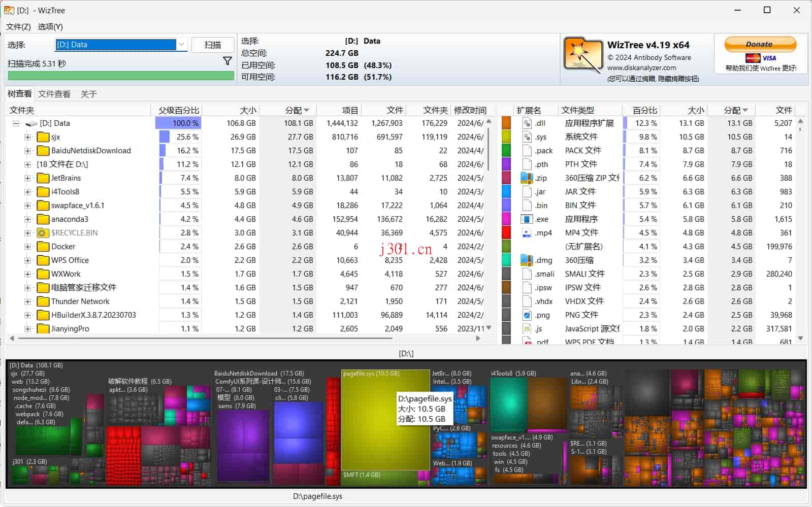Click the red .mp4 color swatch

pos(506,232)
